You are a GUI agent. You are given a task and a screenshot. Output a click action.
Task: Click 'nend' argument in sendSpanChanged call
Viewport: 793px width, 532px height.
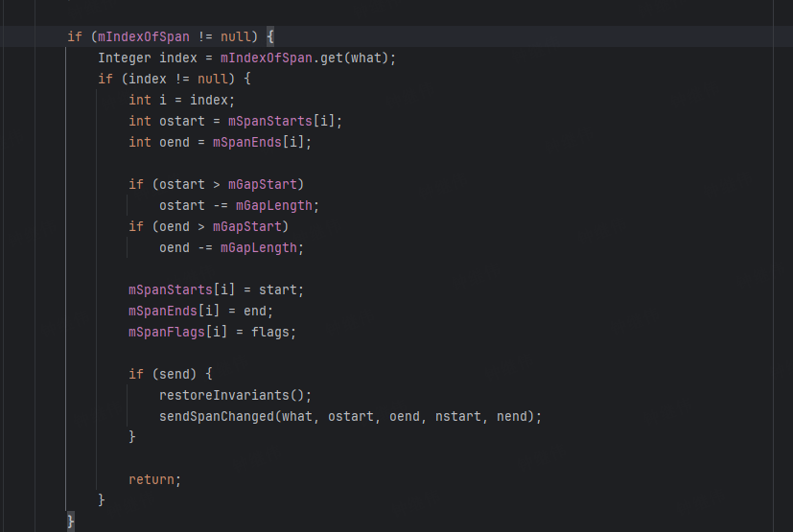pos(511,416)
